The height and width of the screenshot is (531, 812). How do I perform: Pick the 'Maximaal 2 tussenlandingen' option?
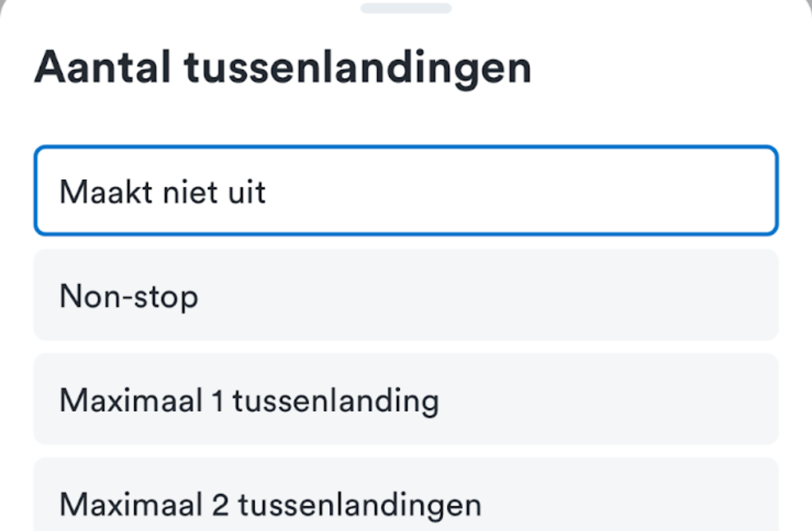(406, 500)
